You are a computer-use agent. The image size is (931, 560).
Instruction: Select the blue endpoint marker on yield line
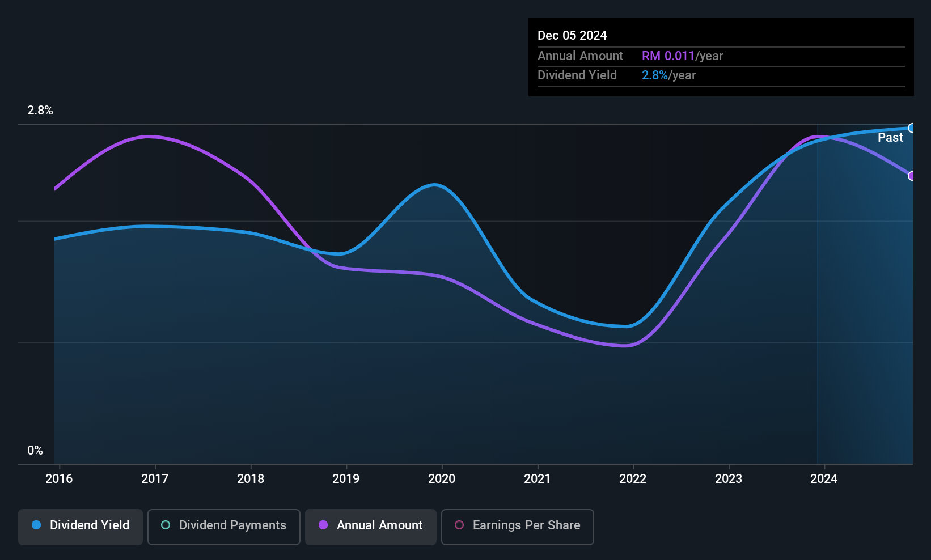[912, 128]
